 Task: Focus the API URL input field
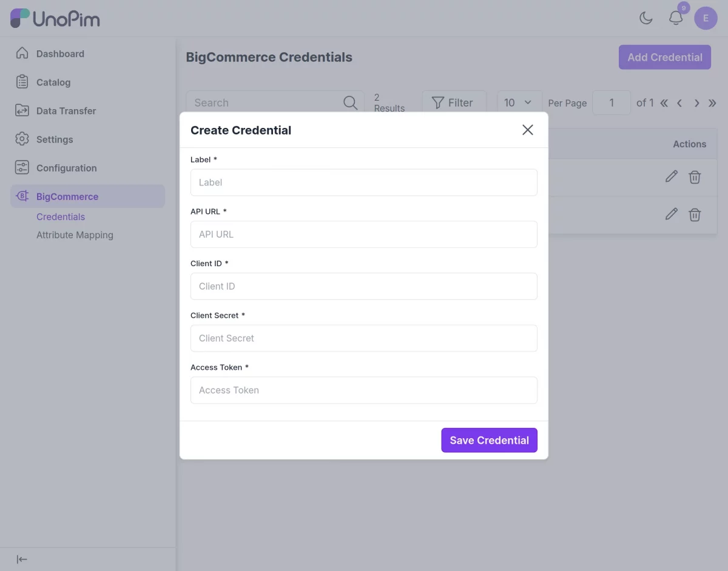coord(364,234)
